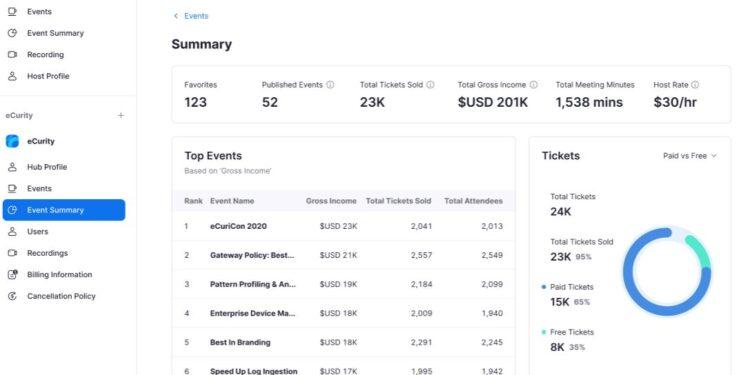Image resolution: width=750 pixels, height=375 pixels.
Task: Open Recording in the top sidebar section
Action: (x=45, y=55)
